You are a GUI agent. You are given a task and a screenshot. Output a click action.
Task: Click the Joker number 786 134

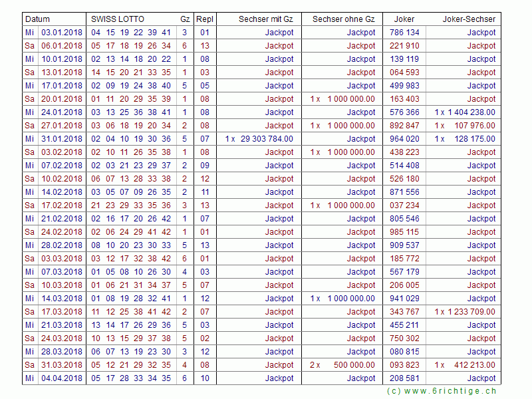point(404,33)
